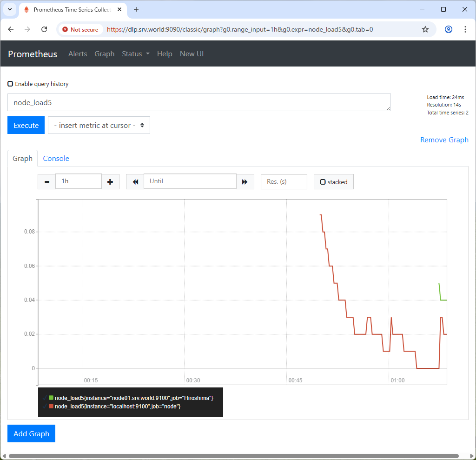
Task: Enable query history checkbox
Action: pos(10,84)
